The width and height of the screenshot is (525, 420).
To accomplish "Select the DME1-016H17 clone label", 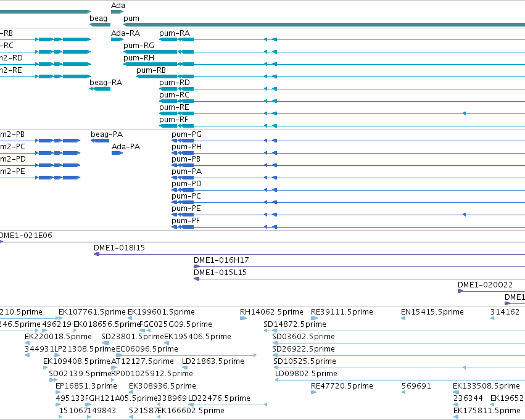I will (x=221, y=260).
